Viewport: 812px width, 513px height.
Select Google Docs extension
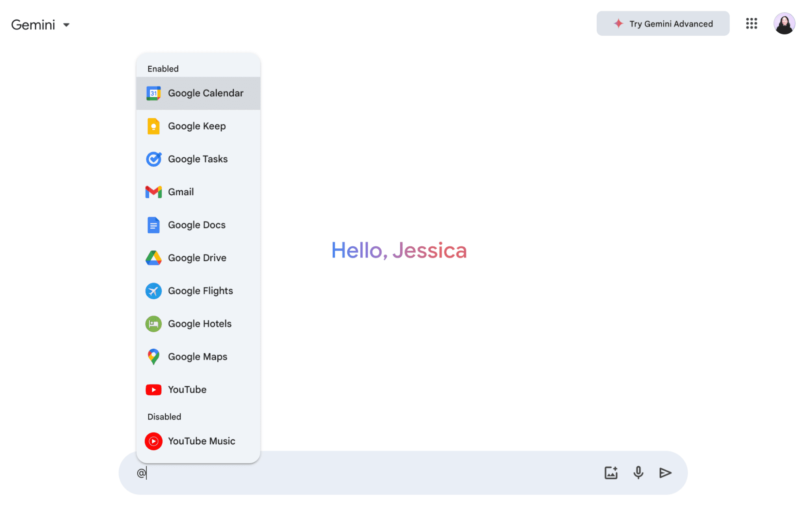point(198,225)
